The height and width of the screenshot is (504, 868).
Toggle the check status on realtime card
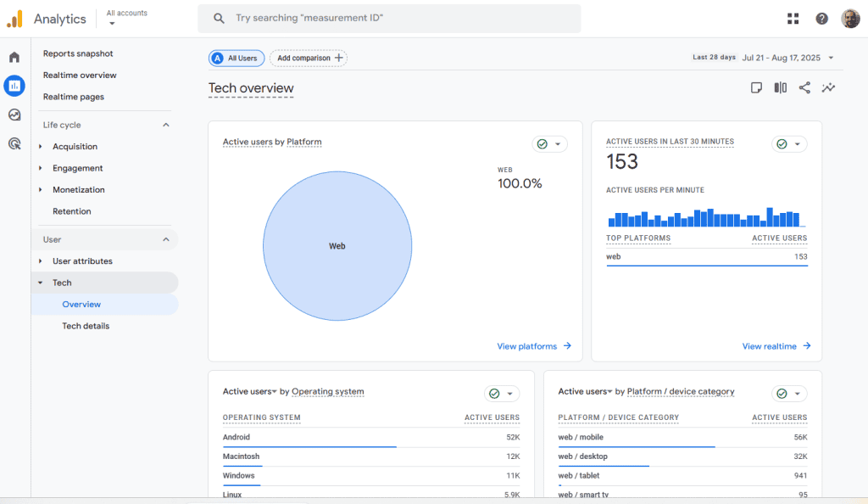point(789,144)
